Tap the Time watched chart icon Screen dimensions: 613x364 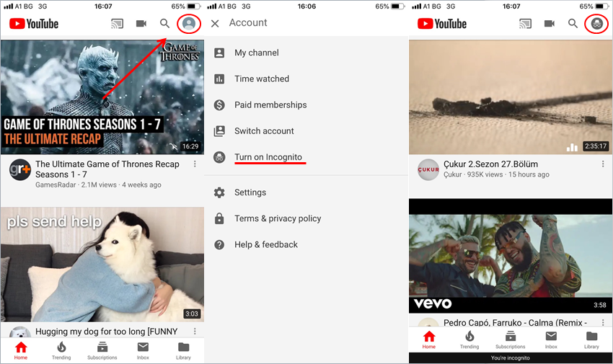pyautogui.click(x=219, y=79)
